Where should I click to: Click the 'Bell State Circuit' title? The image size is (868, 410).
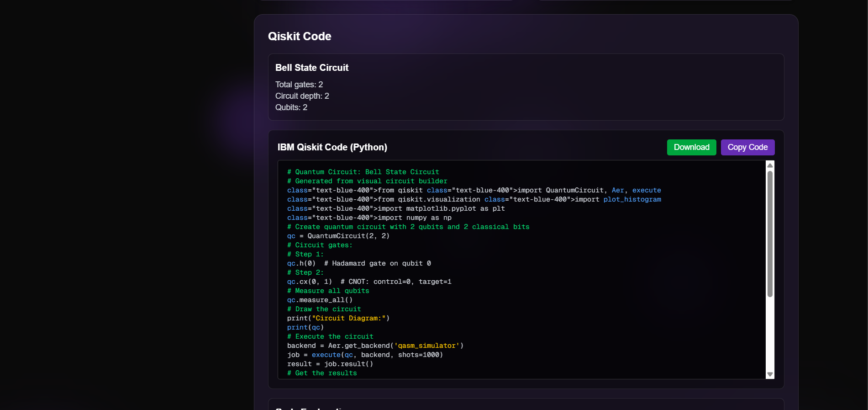tap(312, 68)
